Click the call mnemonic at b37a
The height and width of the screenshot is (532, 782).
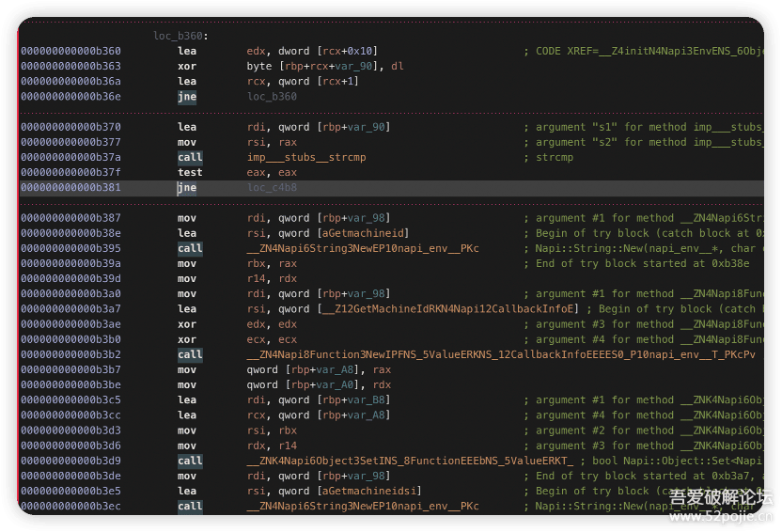[190, 157]
